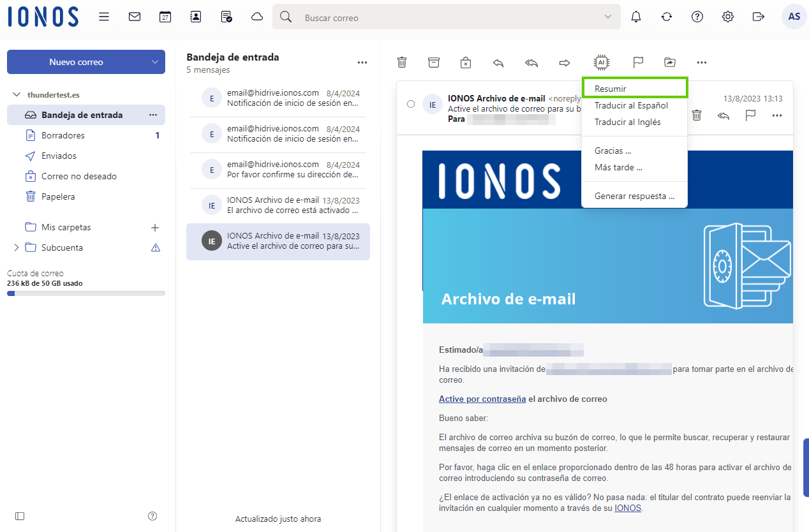Open the Tasks app icon
809x532 pixels.
pyautogui.click(x=226, y=17)
